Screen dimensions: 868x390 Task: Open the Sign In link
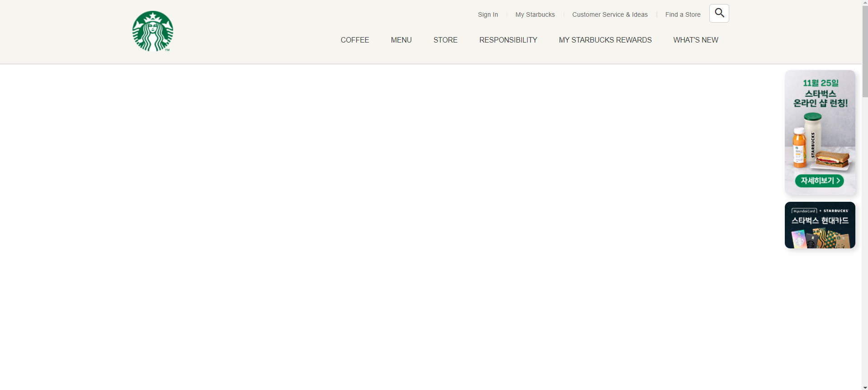488,14
